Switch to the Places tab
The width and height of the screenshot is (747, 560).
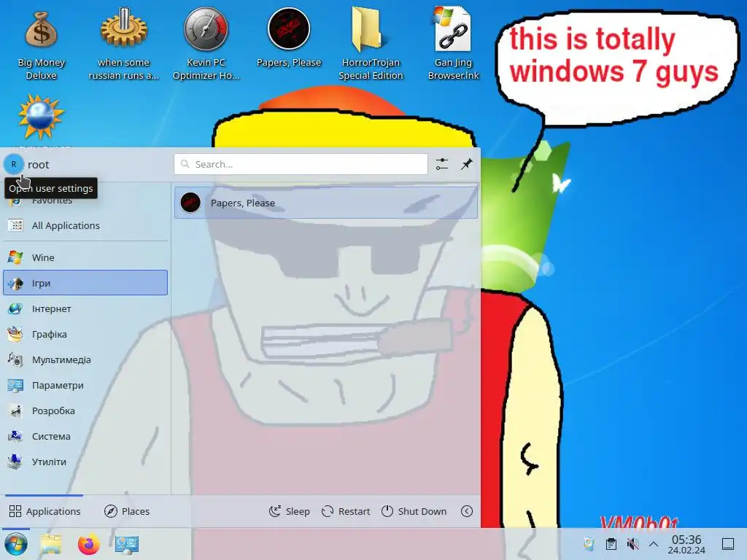(x=127, y=511)
